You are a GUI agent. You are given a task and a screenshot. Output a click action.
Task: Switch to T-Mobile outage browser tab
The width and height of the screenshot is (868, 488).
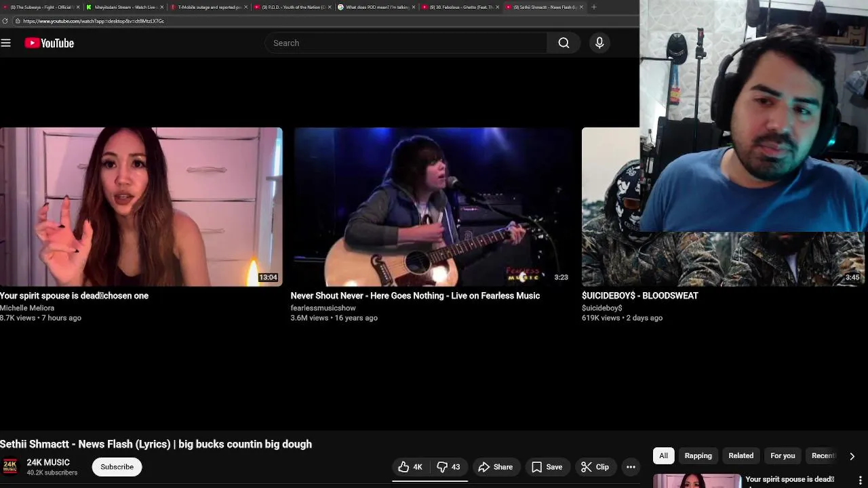(x=208, y=7)
